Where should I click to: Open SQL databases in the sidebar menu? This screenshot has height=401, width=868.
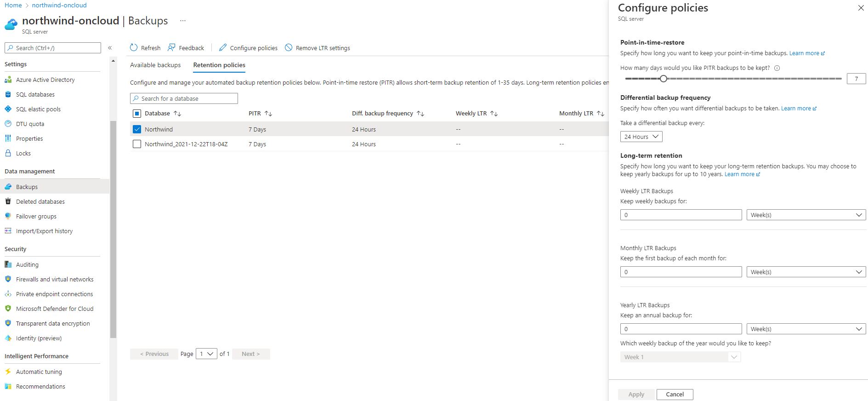(x=35, y=94)
